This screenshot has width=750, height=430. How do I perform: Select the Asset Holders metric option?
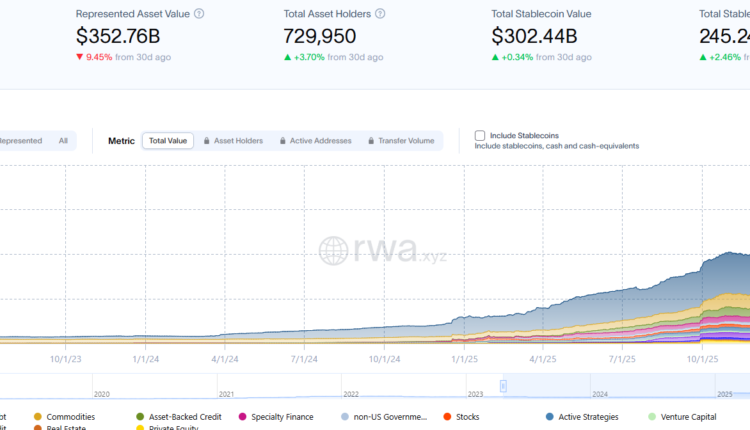[x=238, y=141]
